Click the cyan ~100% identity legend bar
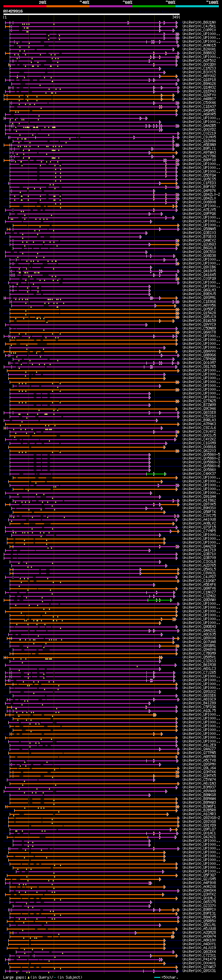 [x=197, y=6]
